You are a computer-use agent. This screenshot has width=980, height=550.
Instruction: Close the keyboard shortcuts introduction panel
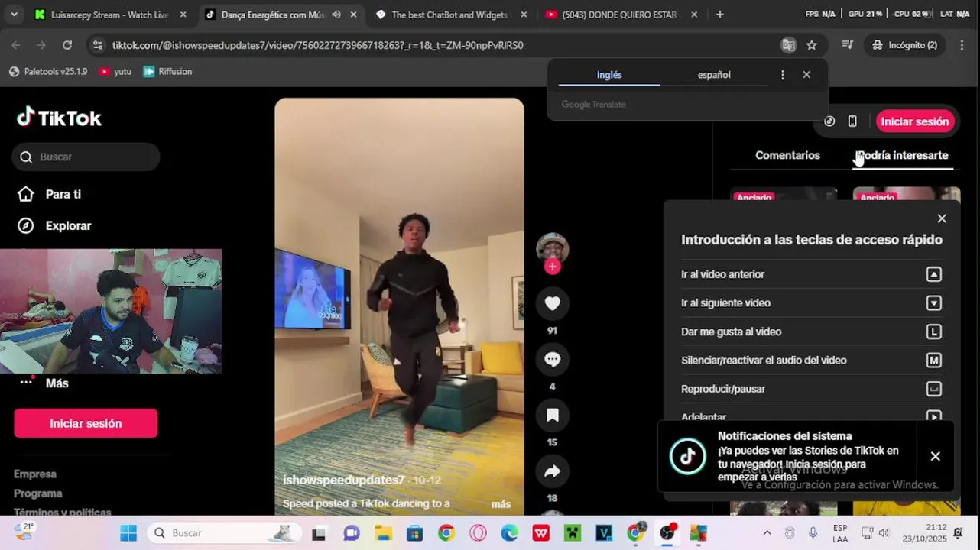[942, 218]
